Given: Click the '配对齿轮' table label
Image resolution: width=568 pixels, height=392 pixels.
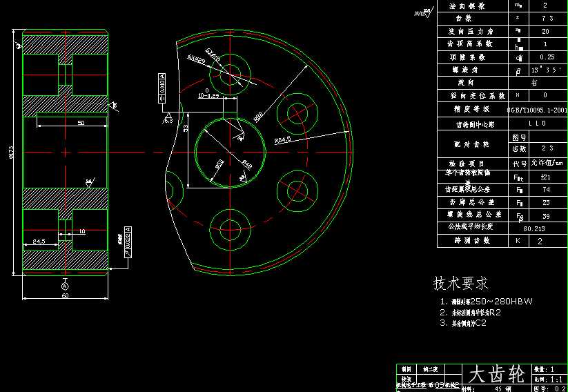Looking at the screenshot, I should coord(471,144).
